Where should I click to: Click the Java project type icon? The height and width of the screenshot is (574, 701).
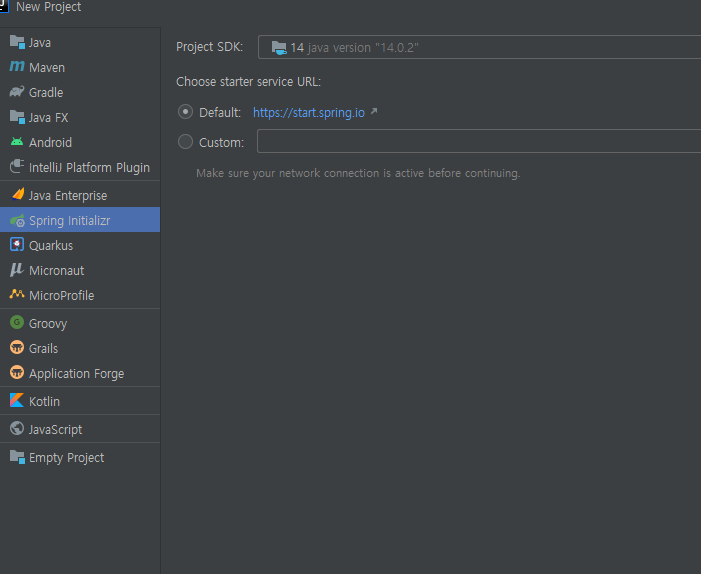click(x=17, y=42)
